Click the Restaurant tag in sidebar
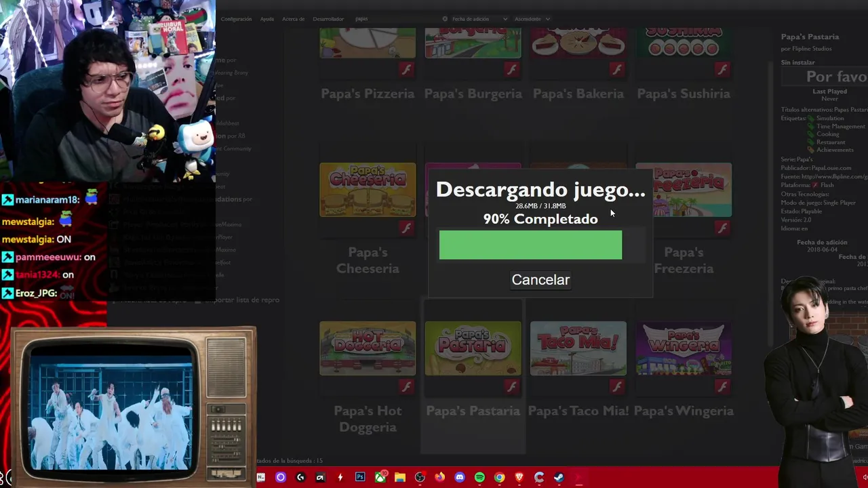868x488 pixels. tap(831, 142)
